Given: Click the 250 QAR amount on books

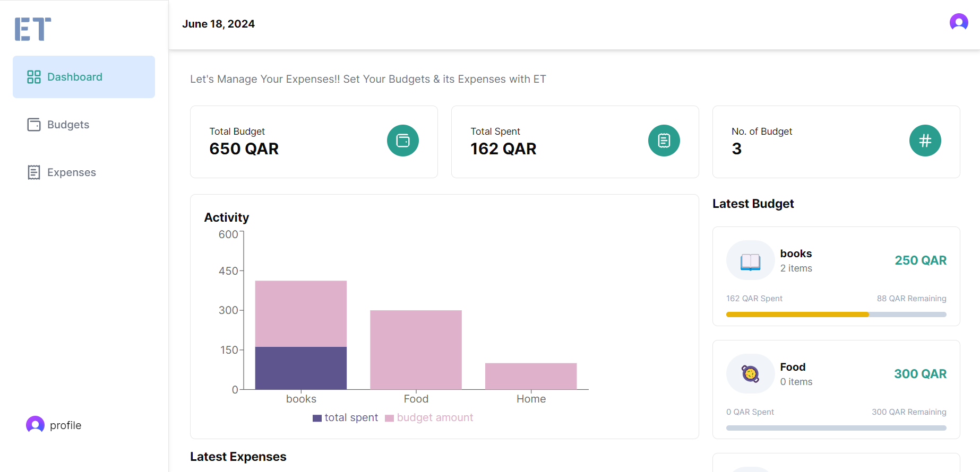Looking at the screenshot, I should pos(921,260).
